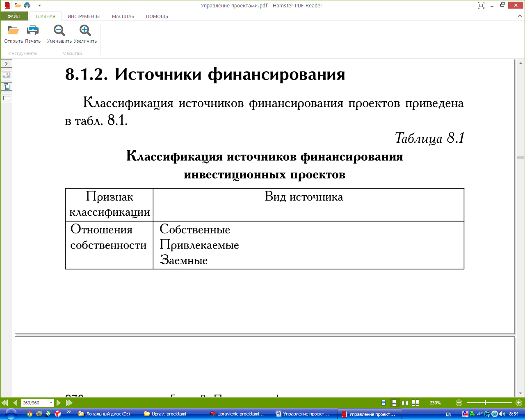Click Уменьшить magnifier to zoom out
The width and height of the screenshot is (525, 420).
[x=59, y=34]
